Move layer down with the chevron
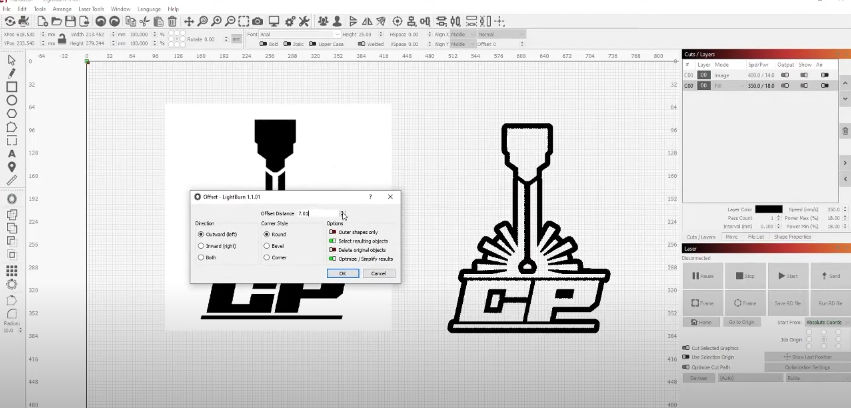Viewport: 851px width, 408px height. 845,99
